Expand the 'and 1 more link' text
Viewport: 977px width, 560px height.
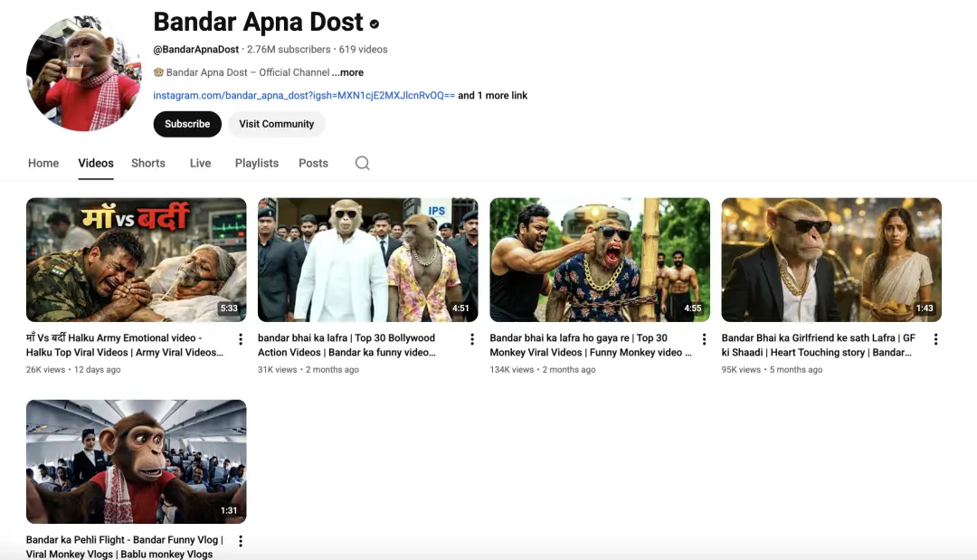click(492, 95)
